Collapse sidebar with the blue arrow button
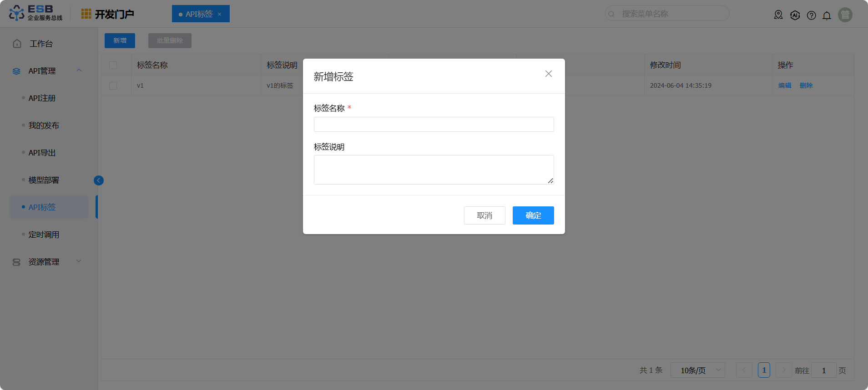 pos(99,180)
